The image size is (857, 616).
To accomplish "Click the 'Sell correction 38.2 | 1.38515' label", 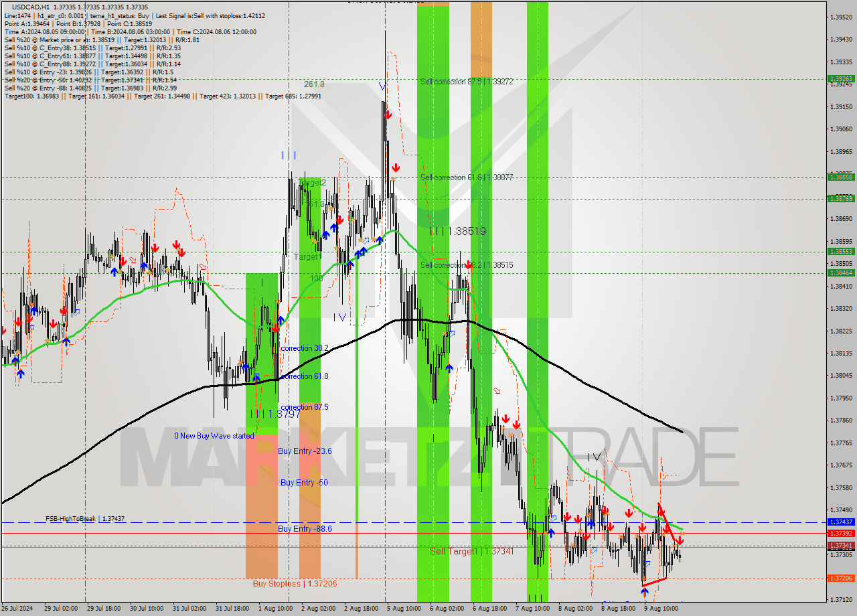I will pos(467,265).
